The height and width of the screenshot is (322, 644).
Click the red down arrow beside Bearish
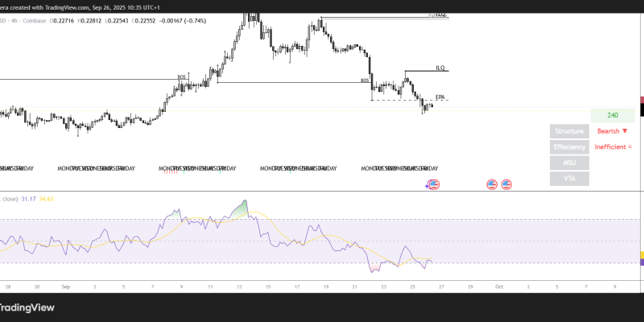pos(625,130)
